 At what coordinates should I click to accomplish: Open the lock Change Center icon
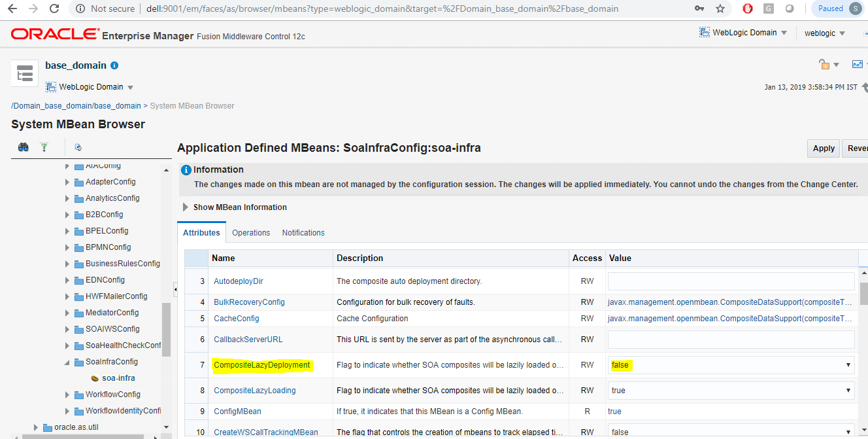(824, 64)
